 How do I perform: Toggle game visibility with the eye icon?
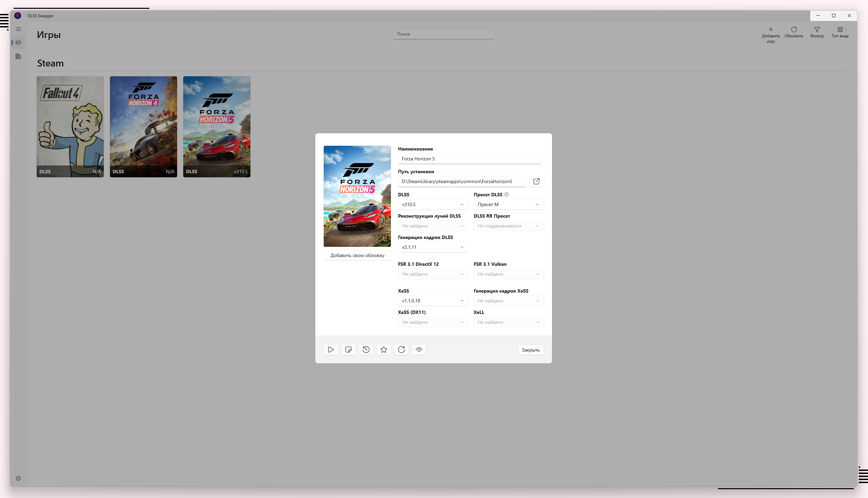pos(419,350)
